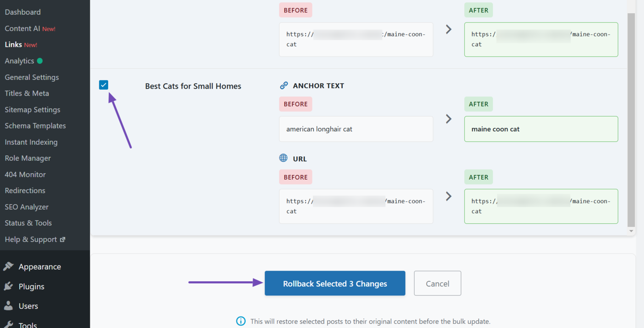This screenshot has height=328, width=644.
Task: Click the Cancel button
Action: tap(437, 283)
